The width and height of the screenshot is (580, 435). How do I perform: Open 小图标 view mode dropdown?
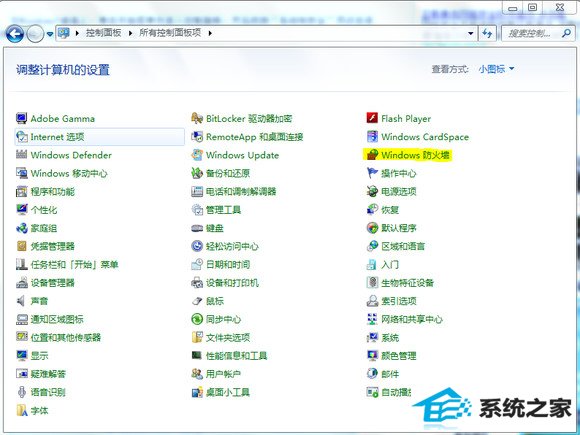click(x=496, y=69)
